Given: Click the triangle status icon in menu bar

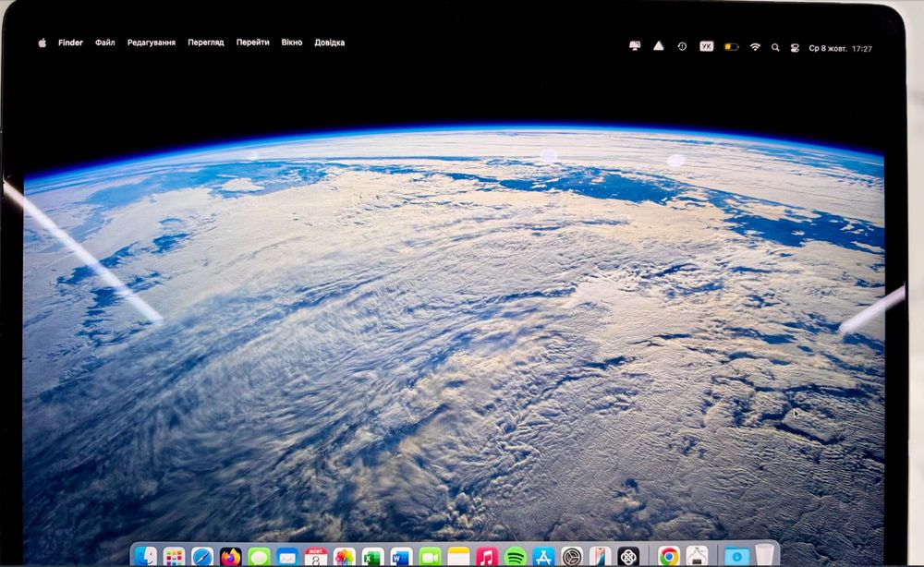Looking at the screenshot, I should coord(659,46).
